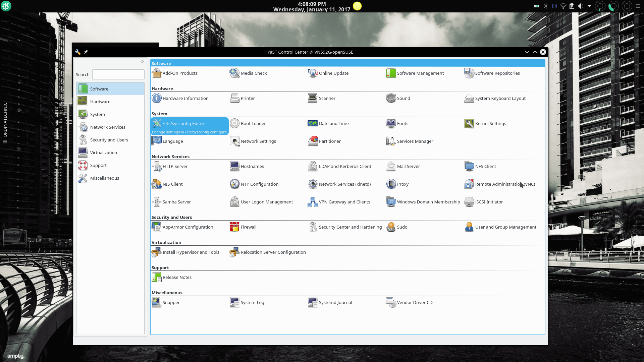Image resolution: width=644 pixels, height=362 pixels.
Task: Open Date and Time module
Action: (x=328, y=123)
